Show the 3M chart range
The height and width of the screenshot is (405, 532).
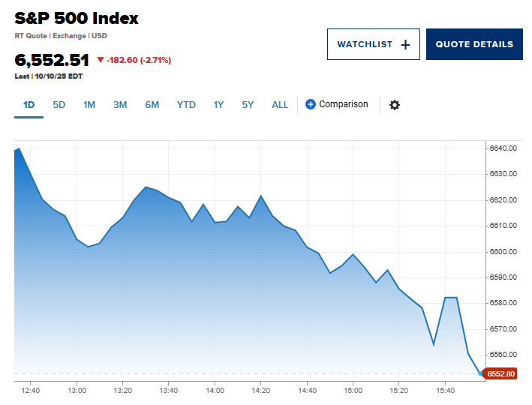coord(120,105)
